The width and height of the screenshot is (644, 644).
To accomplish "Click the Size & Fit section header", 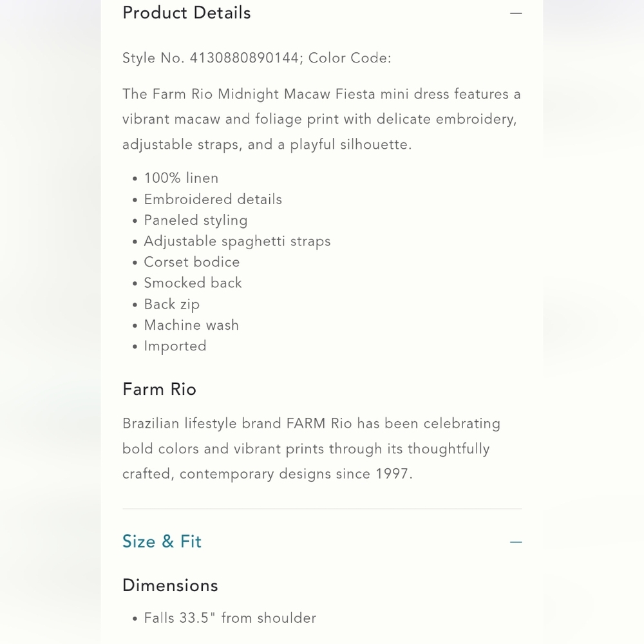I will click(162, 542).
